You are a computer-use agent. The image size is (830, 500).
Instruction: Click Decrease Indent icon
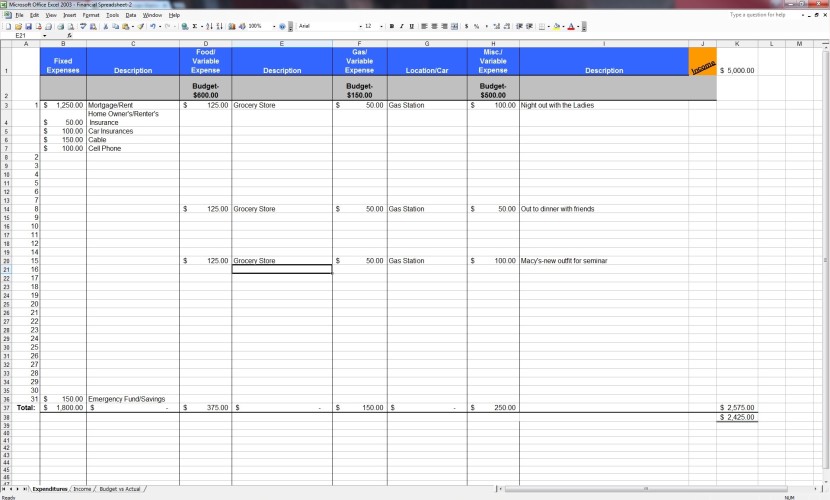pyautogui.click(x=519, y=26)
